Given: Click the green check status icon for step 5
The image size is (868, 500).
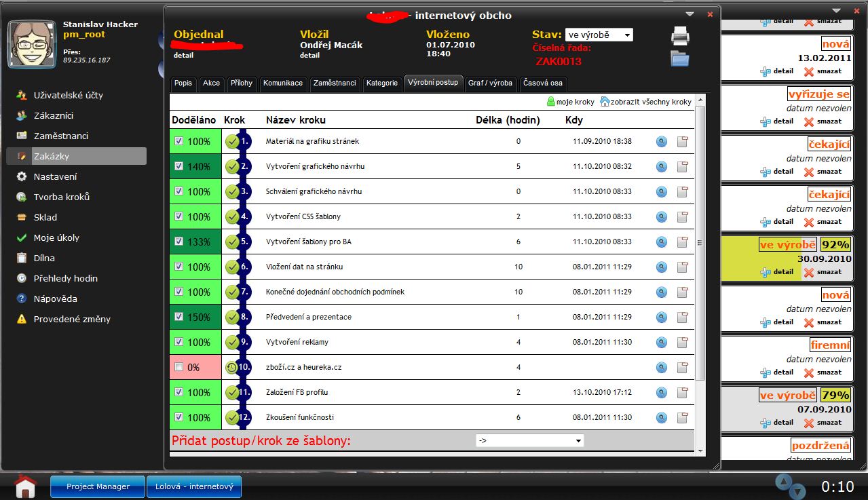Looking at the screenshot, I should [232, 242].
